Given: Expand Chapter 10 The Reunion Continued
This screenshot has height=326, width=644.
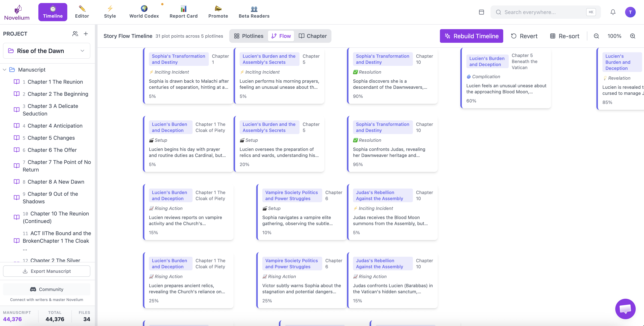Looking at the screenshot, I should tap(56, 217).
